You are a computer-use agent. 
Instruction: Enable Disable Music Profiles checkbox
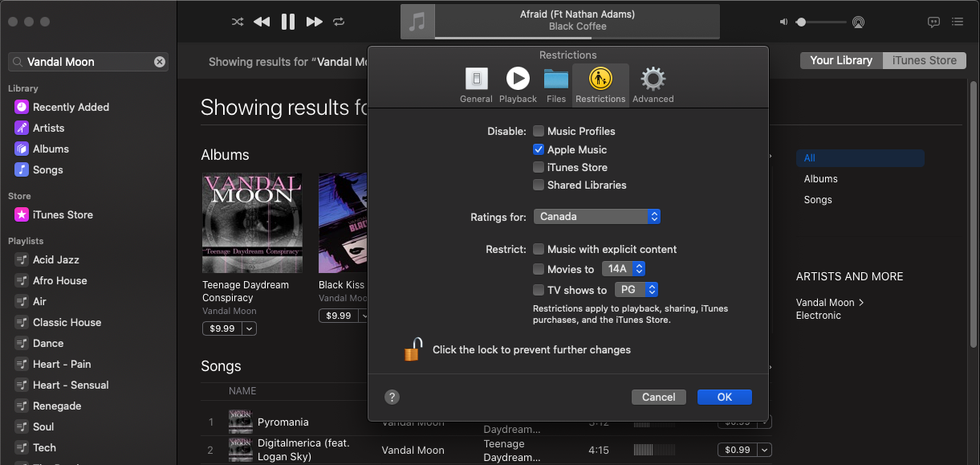(539, 131)
